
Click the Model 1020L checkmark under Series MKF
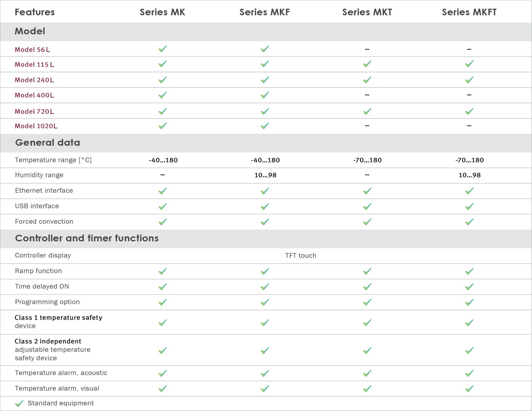click(x=265, y=126)
